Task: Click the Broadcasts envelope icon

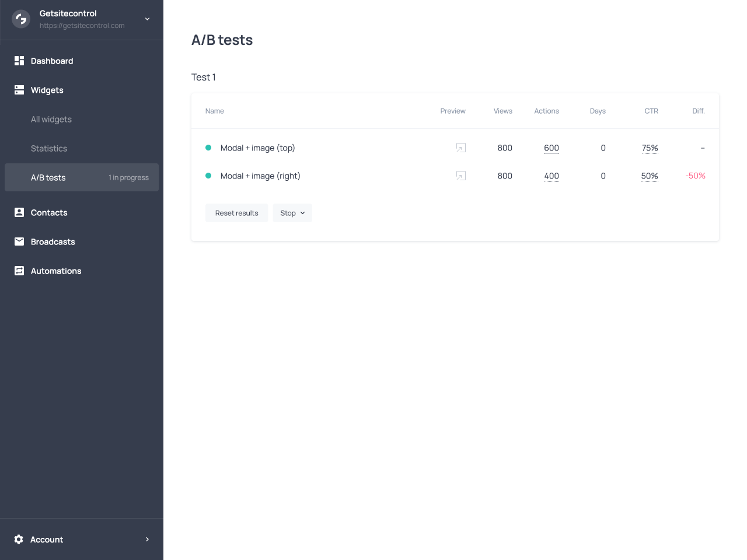Action: [19, 242]
